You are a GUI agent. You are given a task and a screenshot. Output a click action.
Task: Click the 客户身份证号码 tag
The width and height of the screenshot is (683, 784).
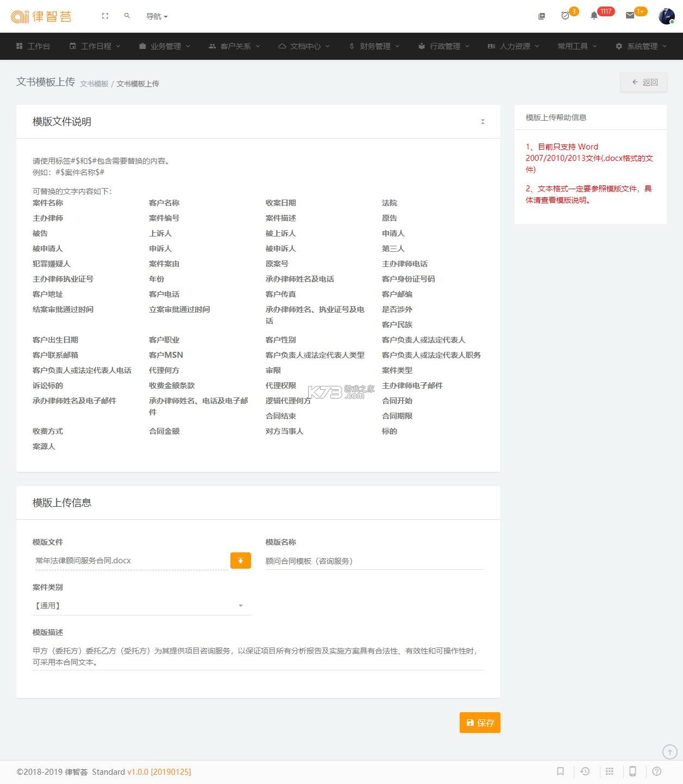pyautogui.click(x=409, y=279)
